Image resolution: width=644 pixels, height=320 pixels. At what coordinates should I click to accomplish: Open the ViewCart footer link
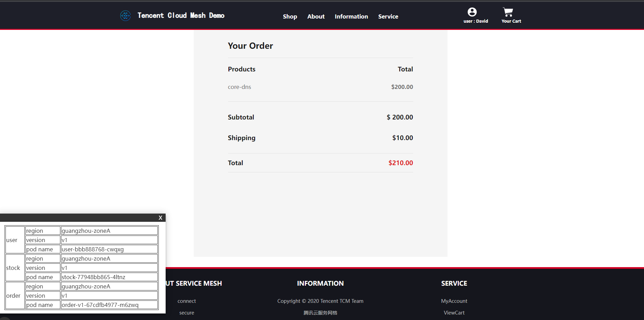click(x=454, y=313)
